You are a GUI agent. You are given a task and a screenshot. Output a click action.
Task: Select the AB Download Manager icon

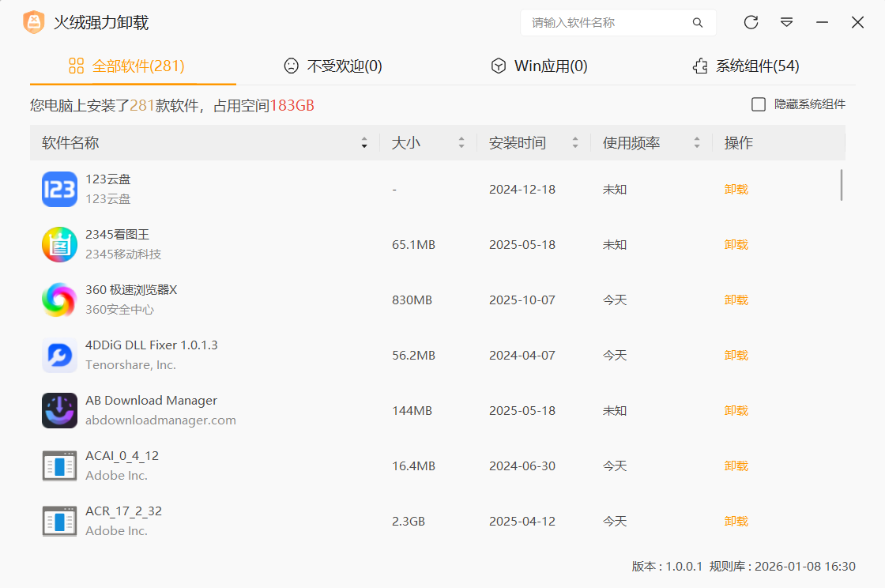coord(59,410)
